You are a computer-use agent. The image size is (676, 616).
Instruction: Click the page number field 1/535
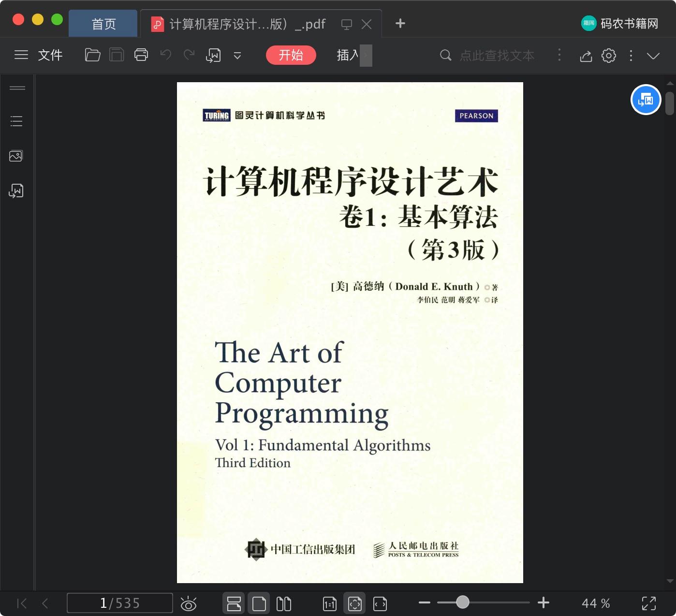point(120,603)
